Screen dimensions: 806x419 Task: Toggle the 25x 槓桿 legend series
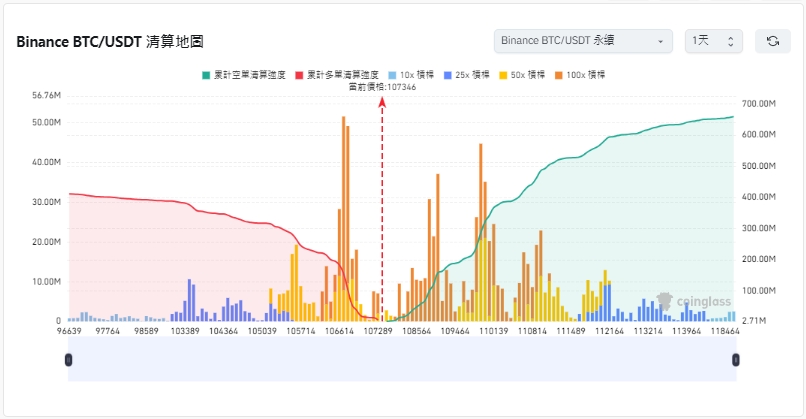(x=466, y=75)
